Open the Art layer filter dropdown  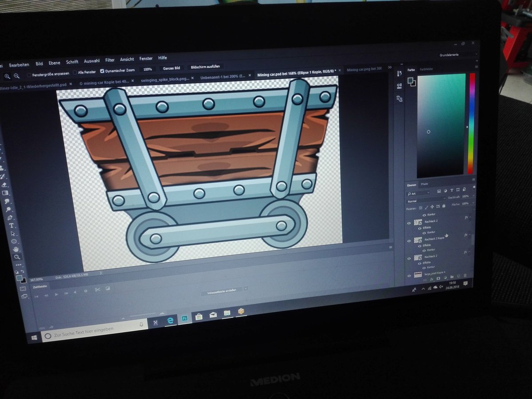tap(418, 193)
